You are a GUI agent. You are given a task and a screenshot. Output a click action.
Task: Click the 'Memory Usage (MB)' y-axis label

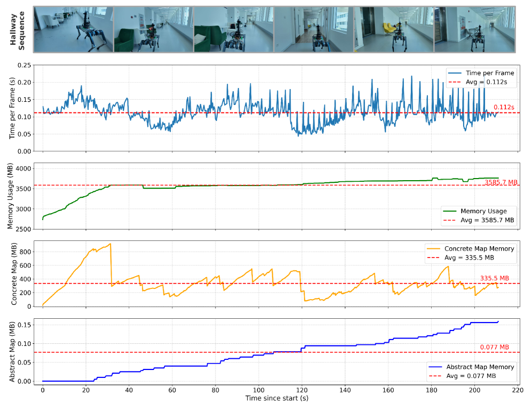click(11, 196)
